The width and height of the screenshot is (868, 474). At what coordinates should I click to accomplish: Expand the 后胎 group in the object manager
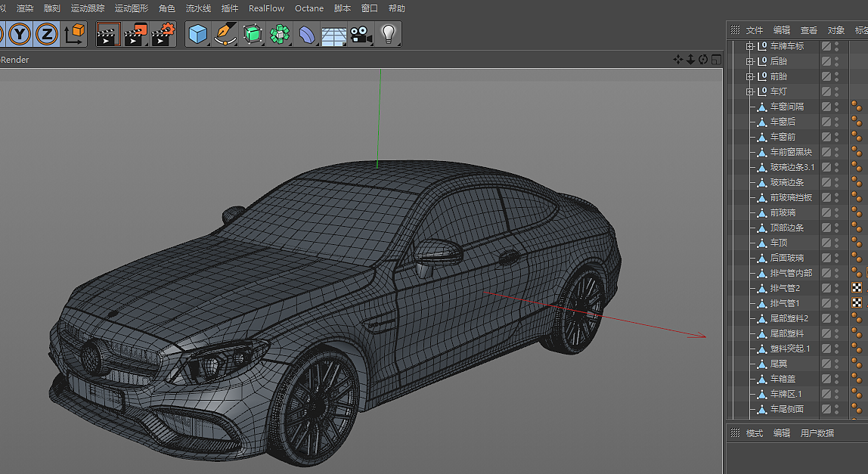coord(749,60)
